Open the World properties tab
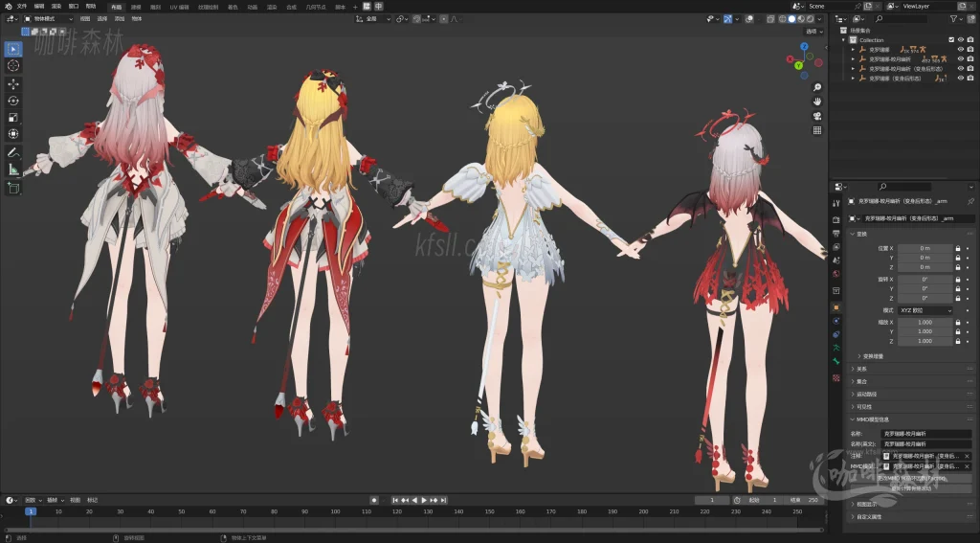Viewport: 980px width, 543px height. pyautogui.click(x=836, y=274)
